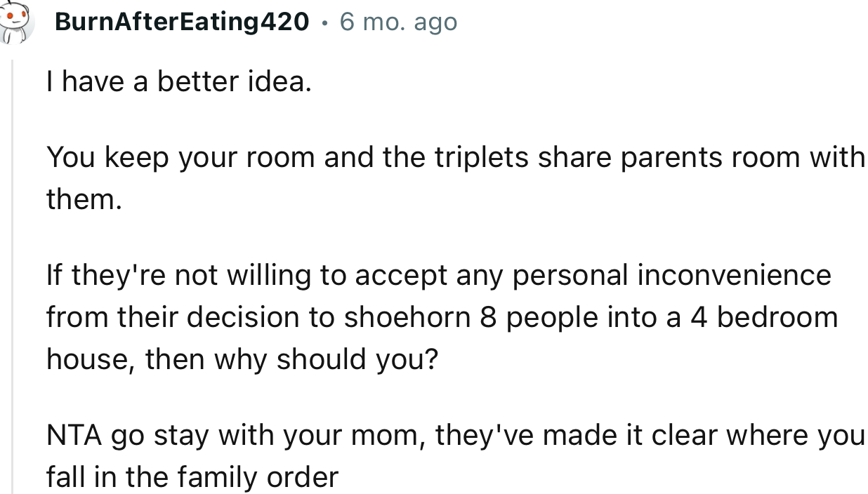The image size is (868, 494).
Task: Click the words 'made it clear'
Action: pyautogui.click(x=619, y=435)
